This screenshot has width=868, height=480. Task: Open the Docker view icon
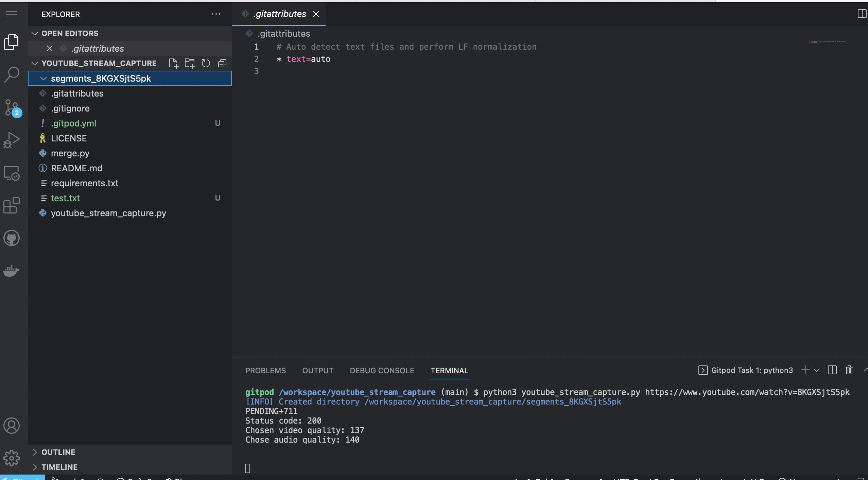(12, 271)
